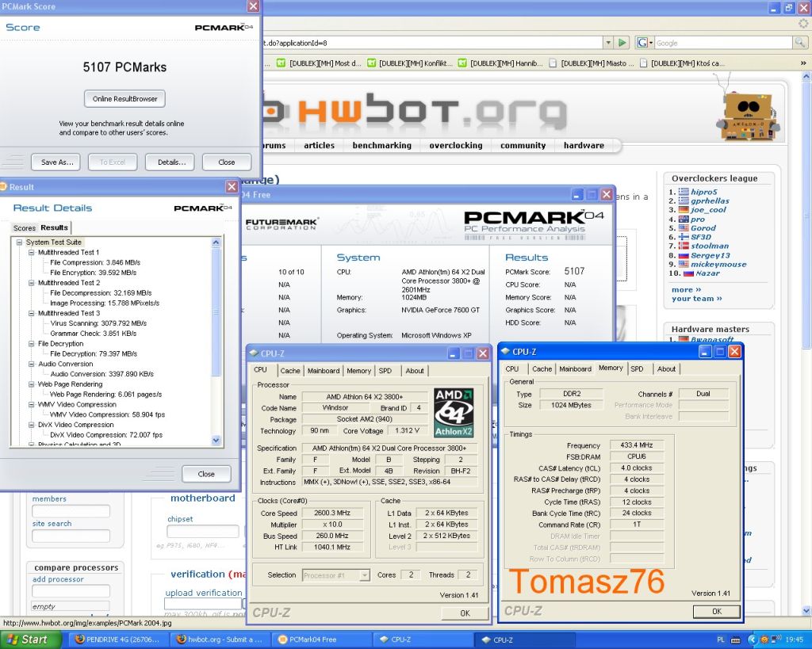Click Details... in PCMark Score window
Screen dimensions: 812x649
171,162
